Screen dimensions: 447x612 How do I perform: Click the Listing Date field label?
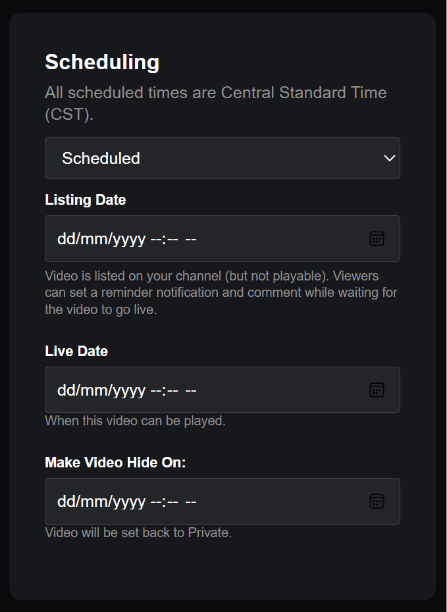point(85,200)
